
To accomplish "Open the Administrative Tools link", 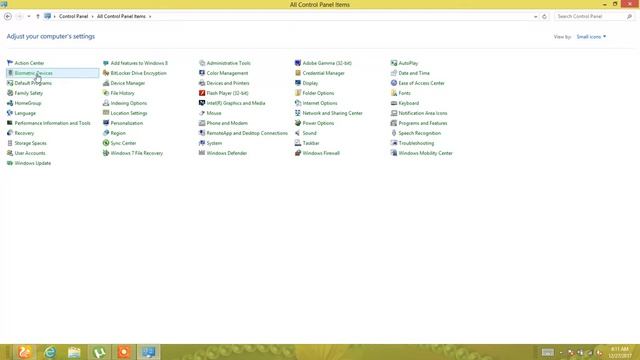I will click(x=229, y=63).
